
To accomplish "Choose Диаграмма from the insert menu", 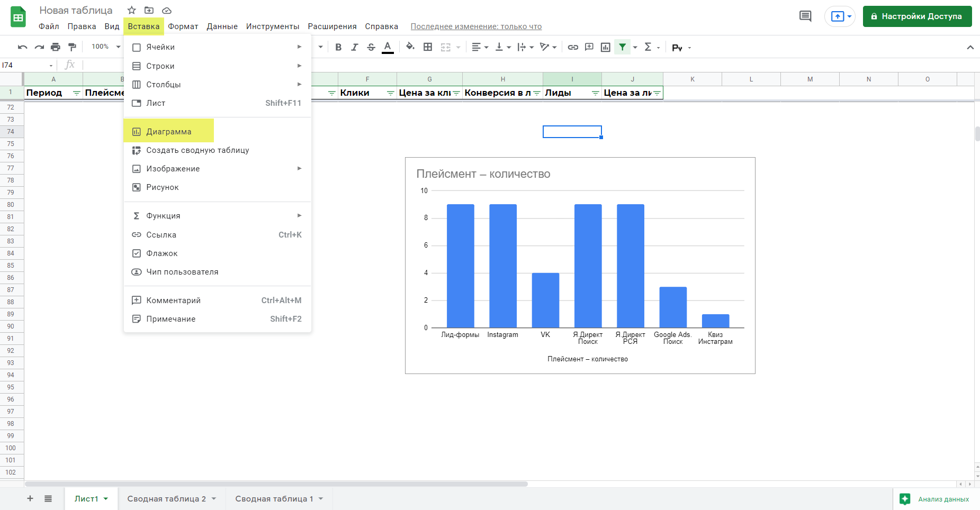I will [169, 132].
